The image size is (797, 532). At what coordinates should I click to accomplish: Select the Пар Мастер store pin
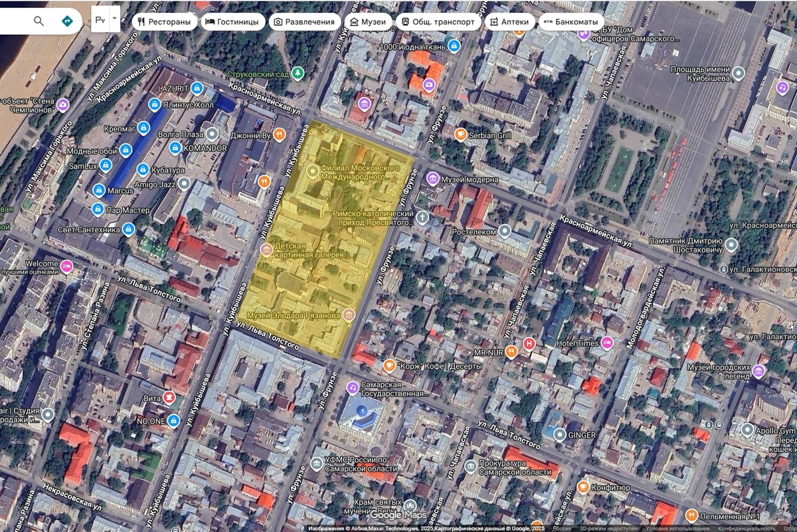click(98, 210)
